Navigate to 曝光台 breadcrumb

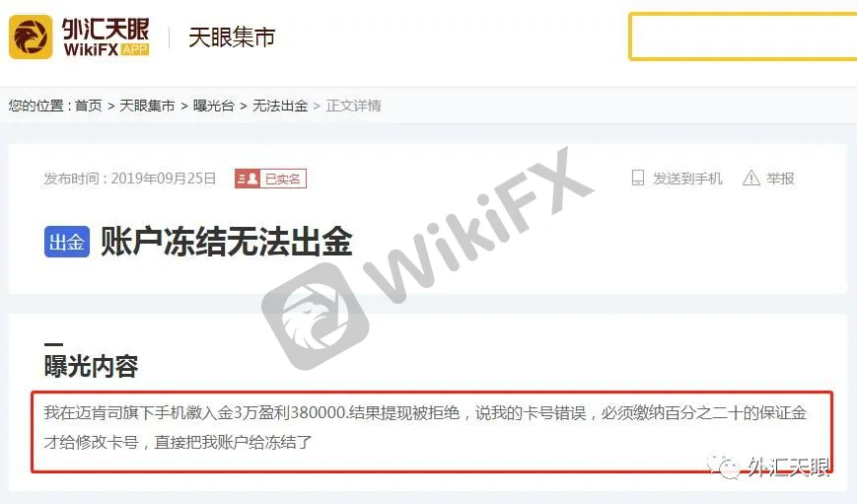(214, 106)
